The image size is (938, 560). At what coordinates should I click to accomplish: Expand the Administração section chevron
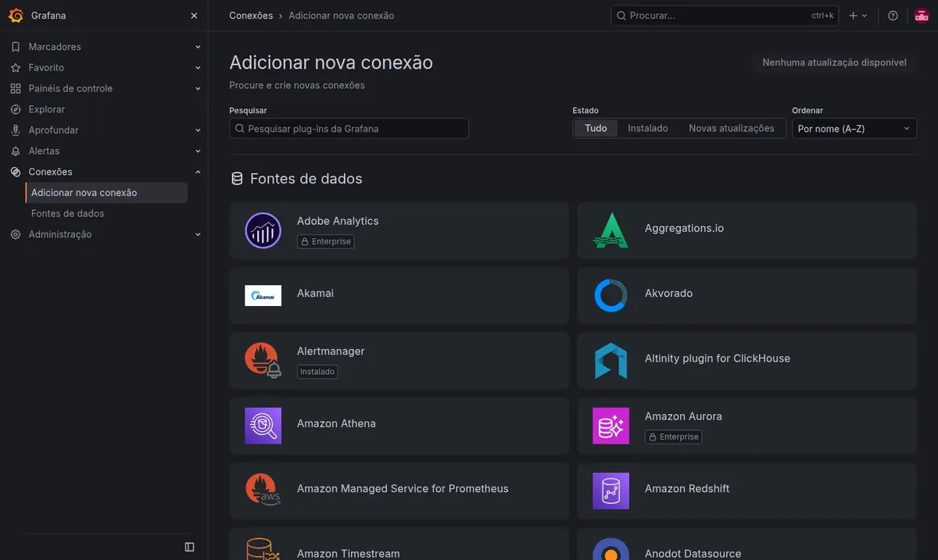click(x=198, y=234)
